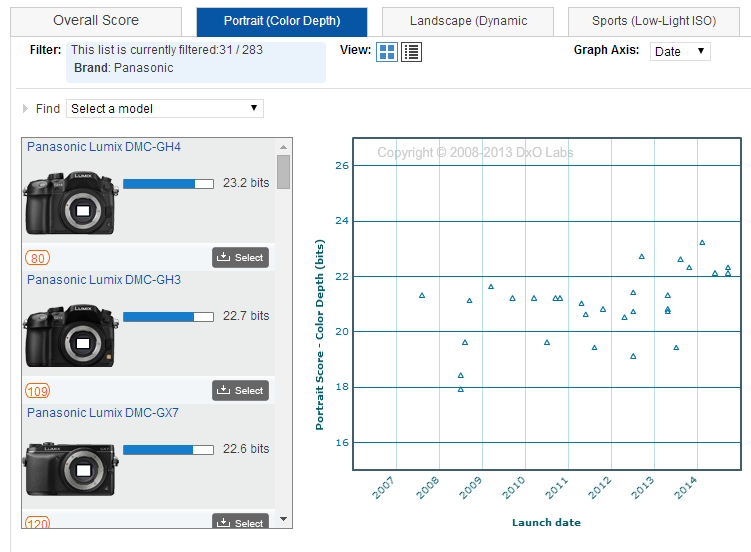Click the camera list scrollbar thumb

click(x=284, y=172)
